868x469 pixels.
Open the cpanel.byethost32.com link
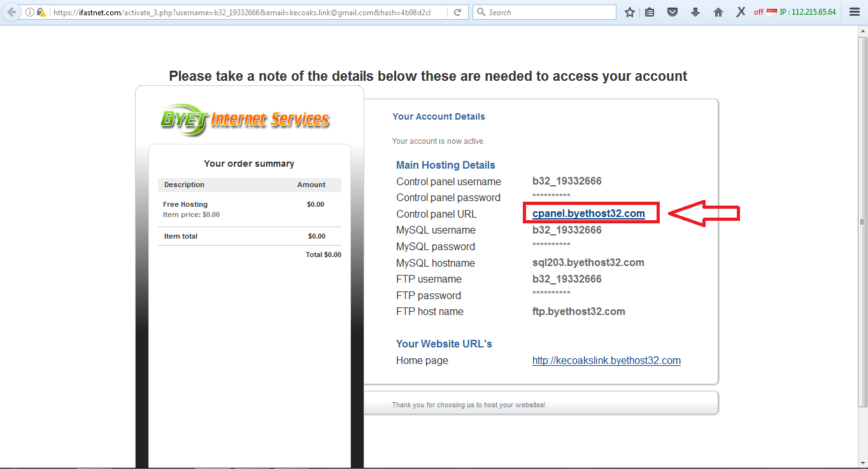pyautogui.click(x=590, y=213)
